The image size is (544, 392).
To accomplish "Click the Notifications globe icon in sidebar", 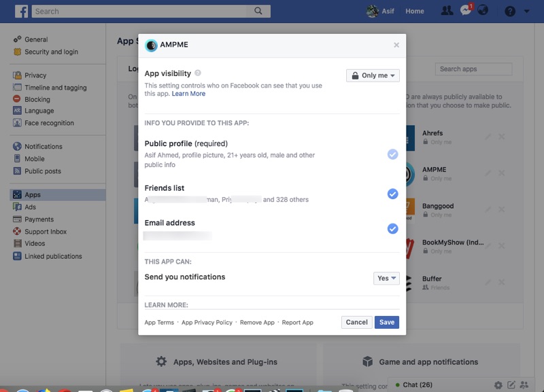I will [x=17, y=146].
